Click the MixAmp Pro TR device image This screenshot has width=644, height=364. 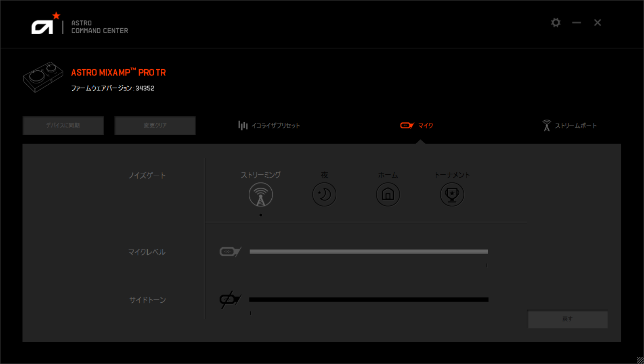pos(43,77)
